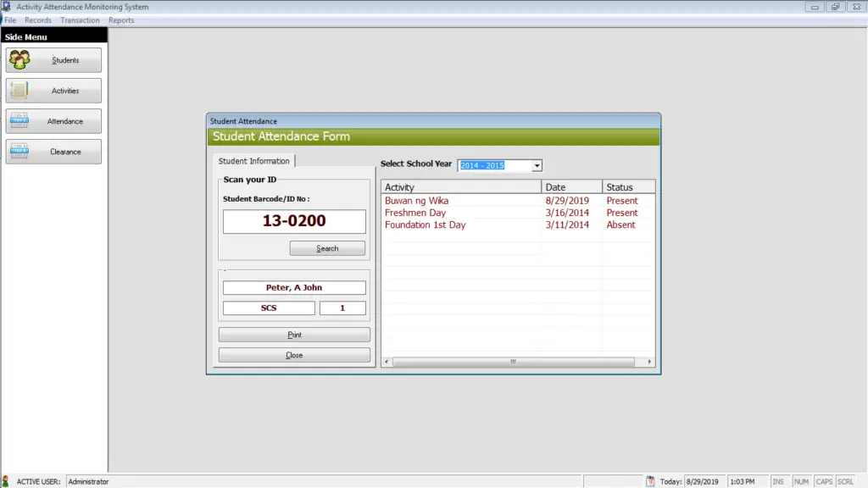Click the Clearance sidebar icon
The height and width of the screenshot is (488, 868).
pyautogui.click(x=19, y=152)
